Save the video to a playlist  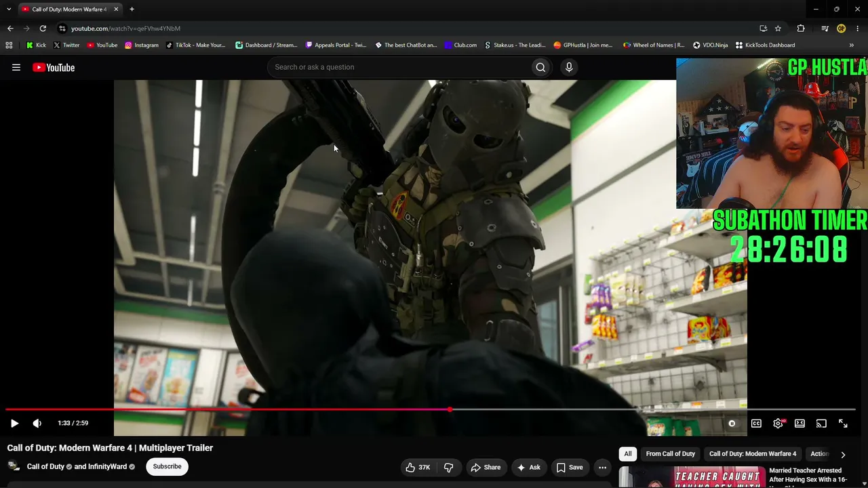[570, 467]
